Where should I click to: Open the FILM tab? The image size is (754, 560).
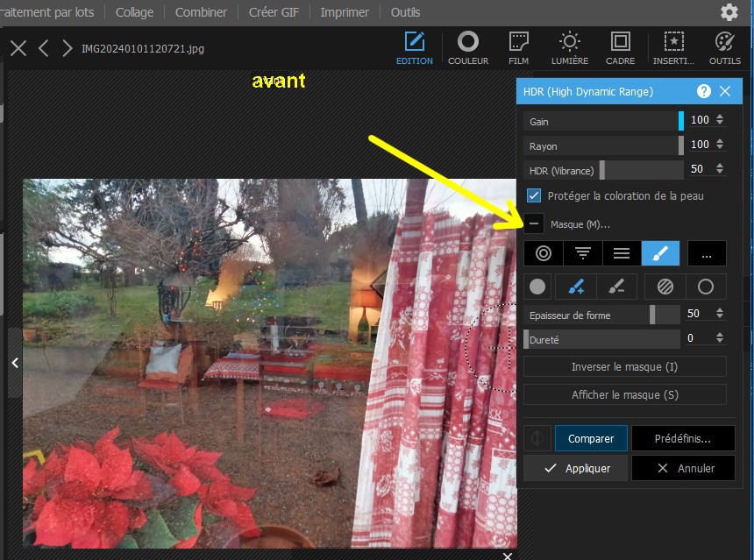click(518, 48)
